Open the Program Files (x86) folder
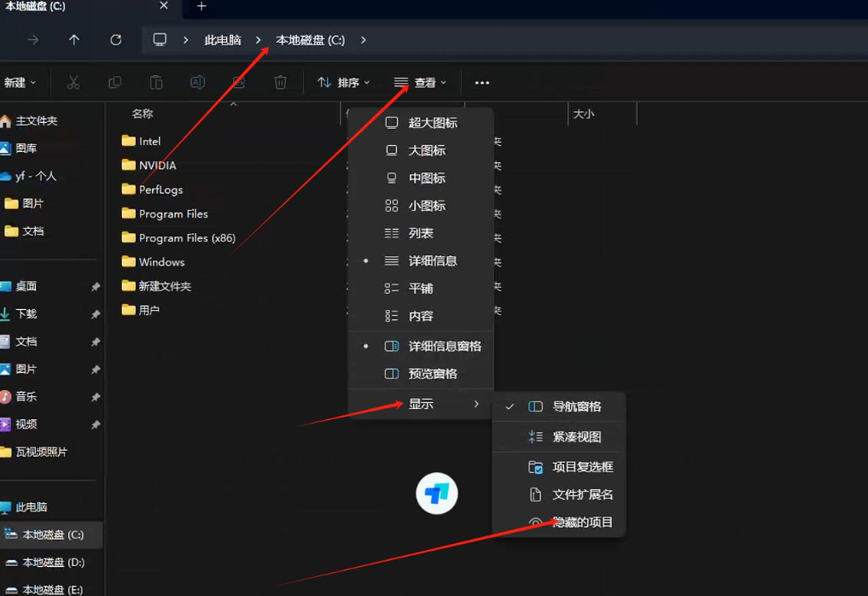 tap(186, 238)
